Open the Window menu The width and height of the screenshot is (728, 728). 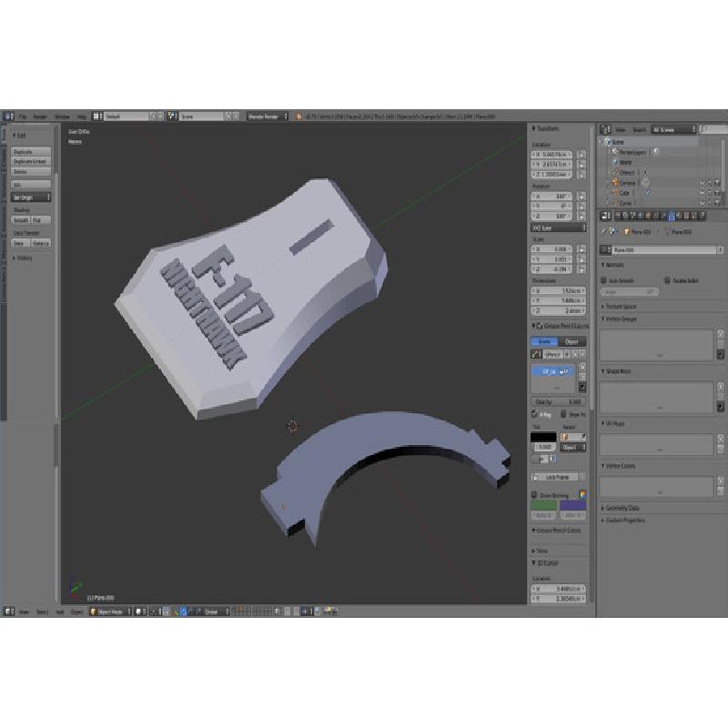pos(62,116)
